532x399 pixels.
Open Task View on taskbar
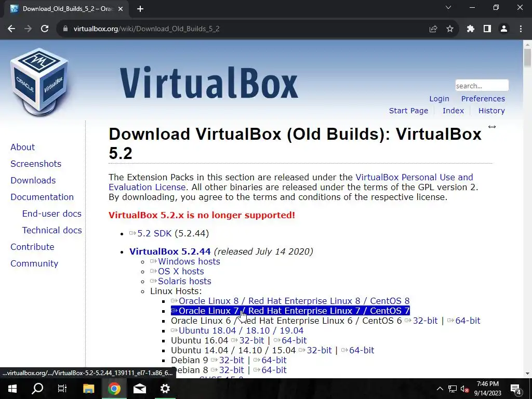(62, 389)
